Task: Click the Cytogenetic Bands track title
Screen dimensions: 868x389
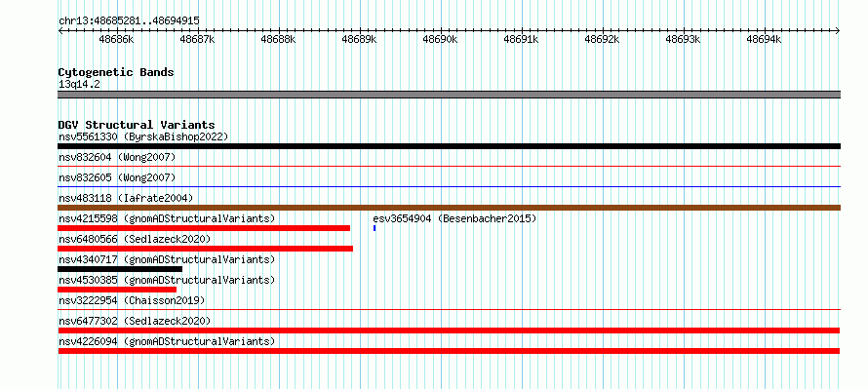Action: [116, 72]
